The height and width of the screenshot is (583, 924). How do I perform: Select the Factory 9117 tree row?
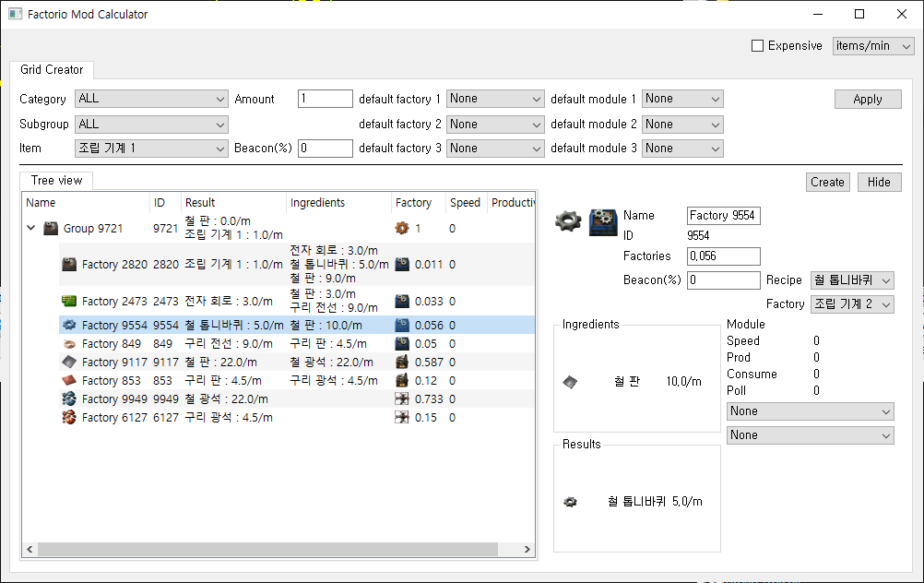tap(297, 362)
